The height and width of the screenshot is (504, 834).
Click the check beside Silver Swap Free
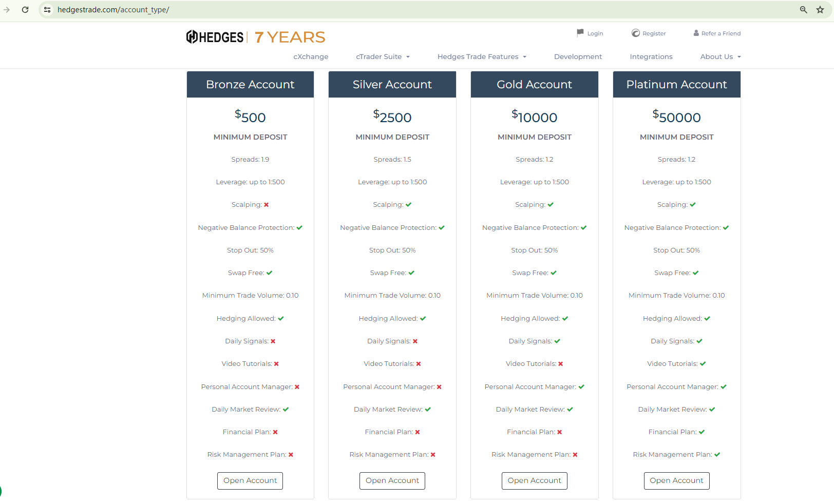412,273
